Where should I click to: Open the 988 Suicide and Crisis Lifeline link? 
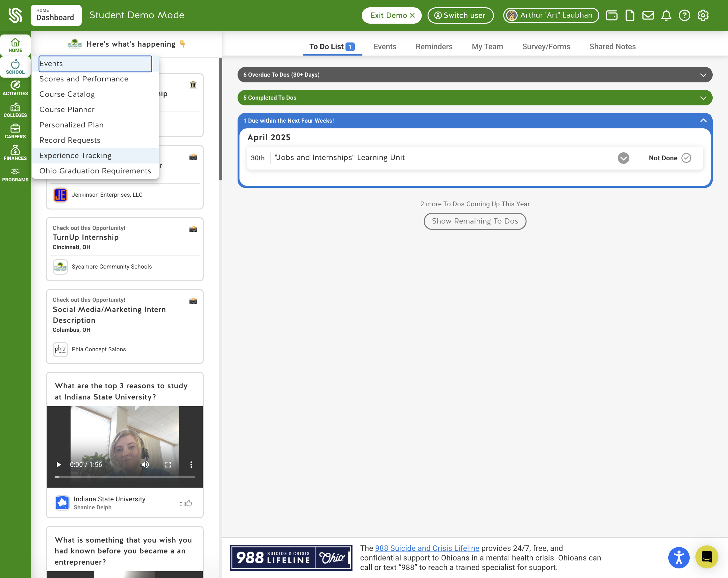pyautogui.click(x=427, y=548)
